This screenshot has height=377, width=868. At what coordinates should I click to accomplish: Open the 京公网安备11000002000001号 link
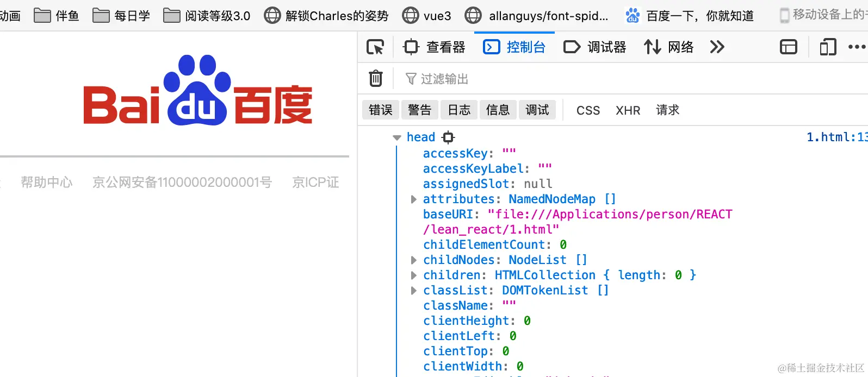[182, 182]
